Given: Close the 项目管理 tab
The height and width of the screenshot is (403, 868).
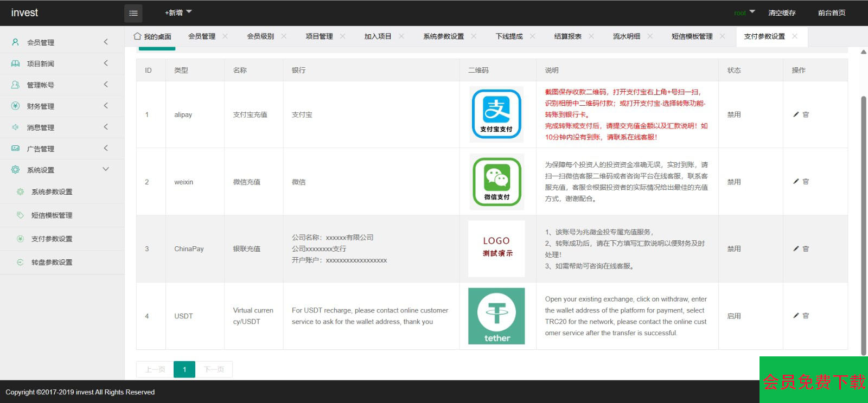Looking at the screenshot, I should click(x=343, y=36).
